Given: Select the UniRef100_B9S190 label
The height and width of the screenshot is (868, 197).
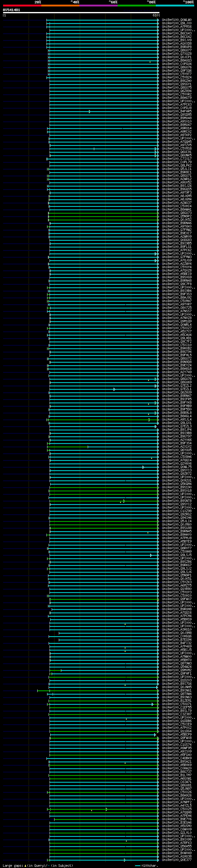Looking at the screenshot, I should point(177,487).
